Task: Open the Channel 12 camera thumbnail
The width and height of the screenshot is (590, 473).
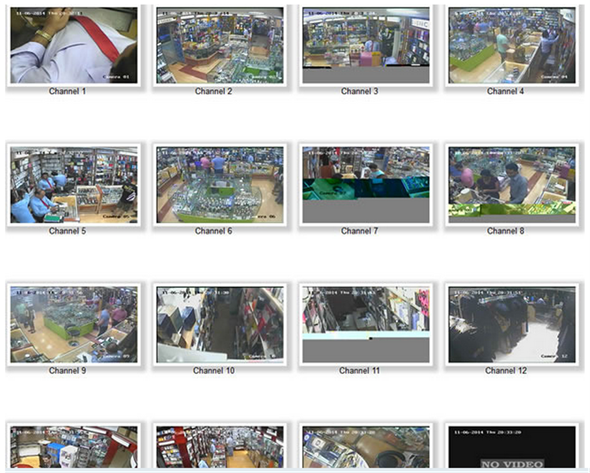Action: coord(512,325)
